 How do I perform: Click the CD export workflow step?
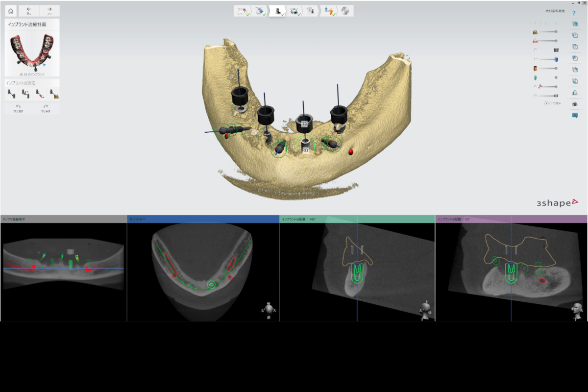point(344,11)
